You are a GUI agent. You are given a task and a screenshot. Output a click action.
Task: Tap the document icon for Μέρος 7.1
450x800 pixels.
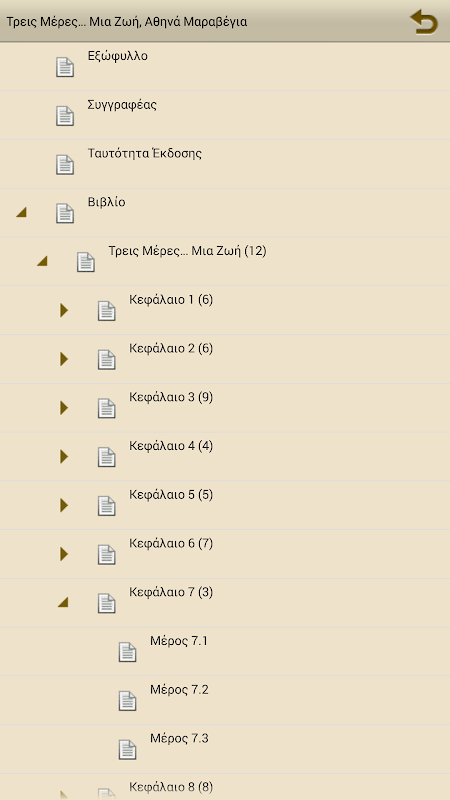coord(128,652)
